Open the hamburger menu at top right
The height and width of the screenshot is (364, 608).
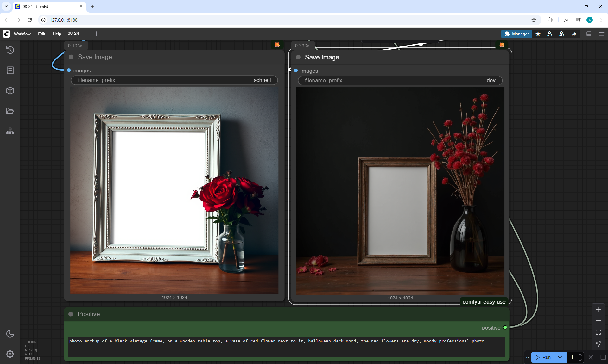coord(602,34)
